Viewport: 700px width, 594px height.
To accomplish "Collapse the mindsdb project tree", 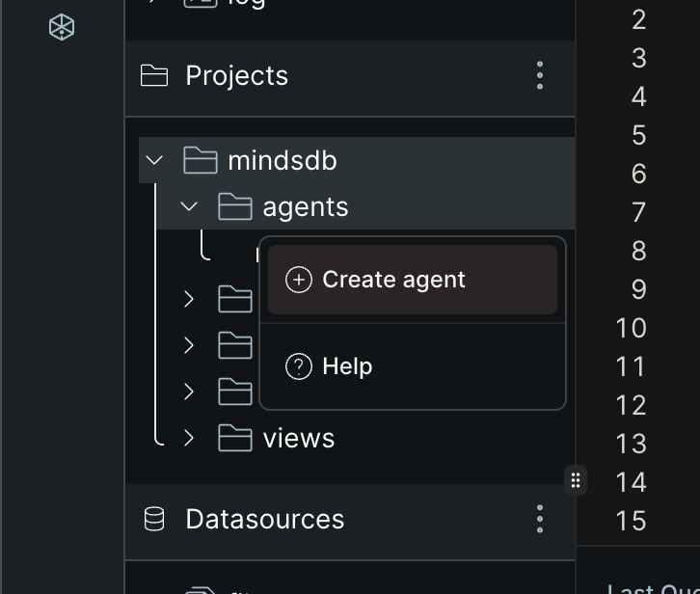I will [x=154, y=160].
